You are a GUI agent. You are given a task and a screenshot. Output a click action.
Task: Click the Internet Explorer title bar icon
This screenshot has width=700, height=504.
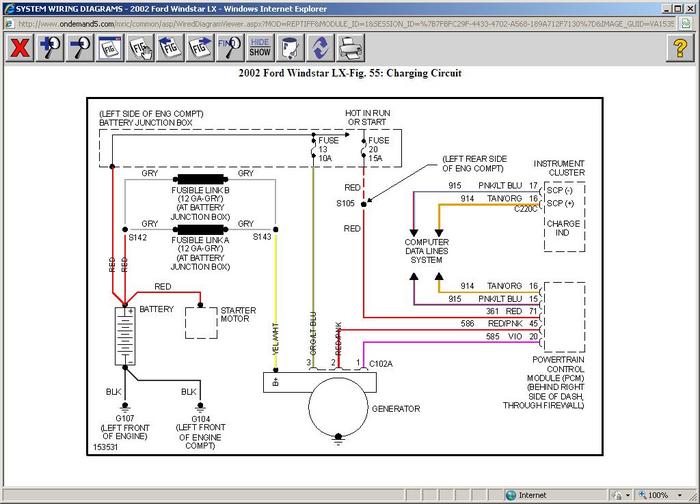point(8,8)
